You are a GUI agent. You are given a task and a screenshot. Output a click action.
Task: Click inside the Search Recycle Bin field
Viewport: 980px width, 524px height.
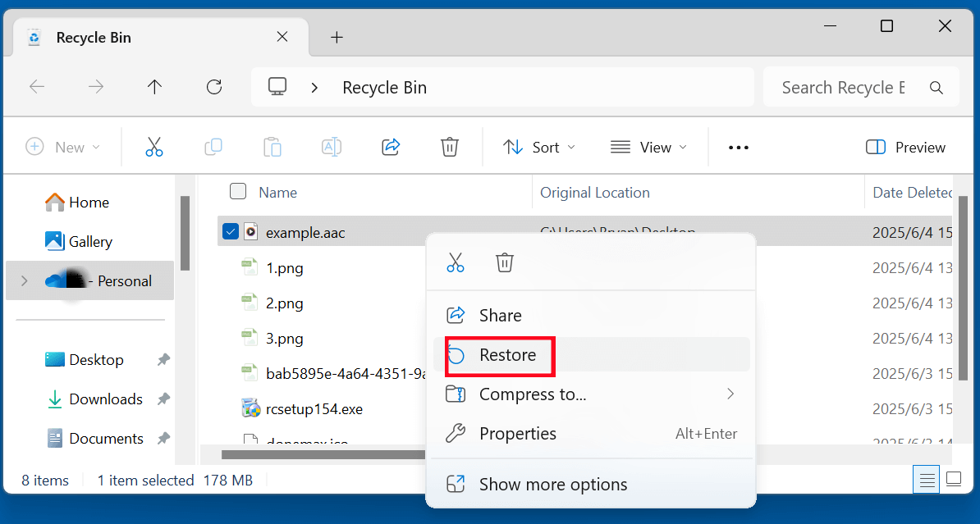point(845,86)
